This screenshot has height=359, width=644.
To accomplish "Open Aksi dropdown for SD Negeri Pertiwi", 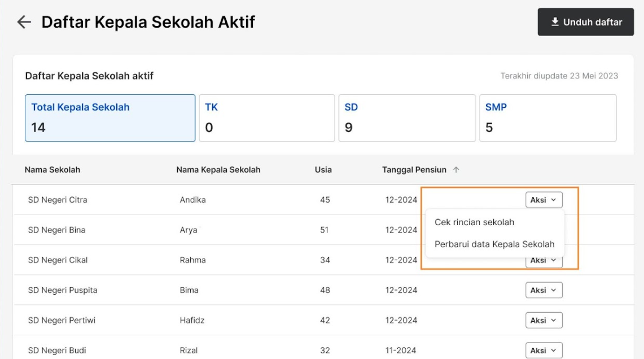I will (x=544, y=321).
